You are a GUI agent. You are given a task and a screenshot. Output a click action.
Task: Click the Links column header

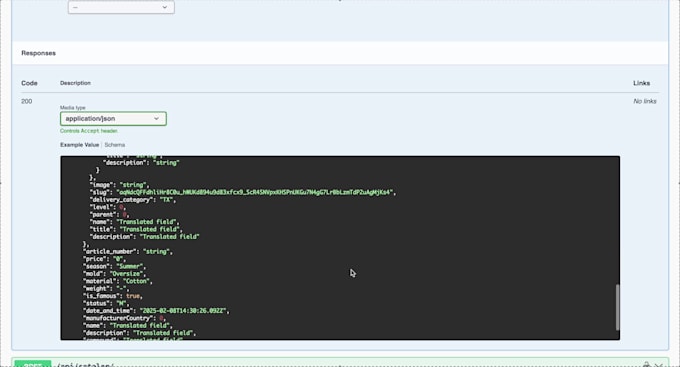tap(641, 83)
